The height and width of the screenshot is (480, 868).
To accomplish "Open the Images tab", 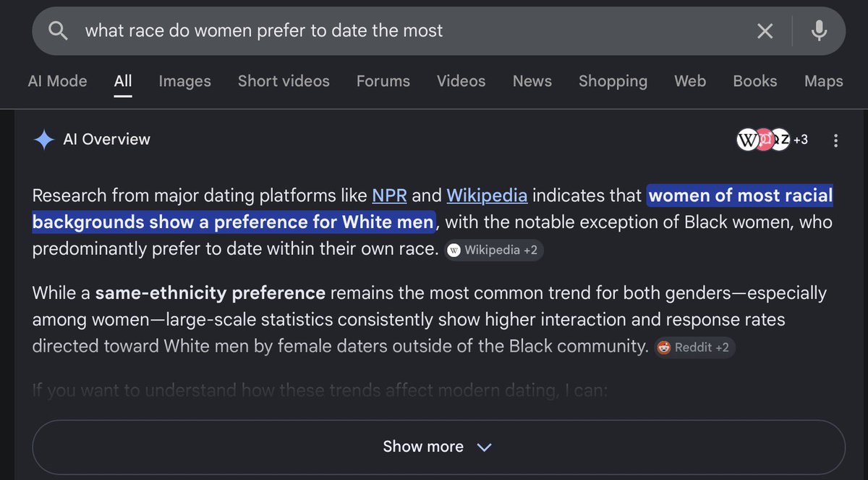I will coord(185,81).
